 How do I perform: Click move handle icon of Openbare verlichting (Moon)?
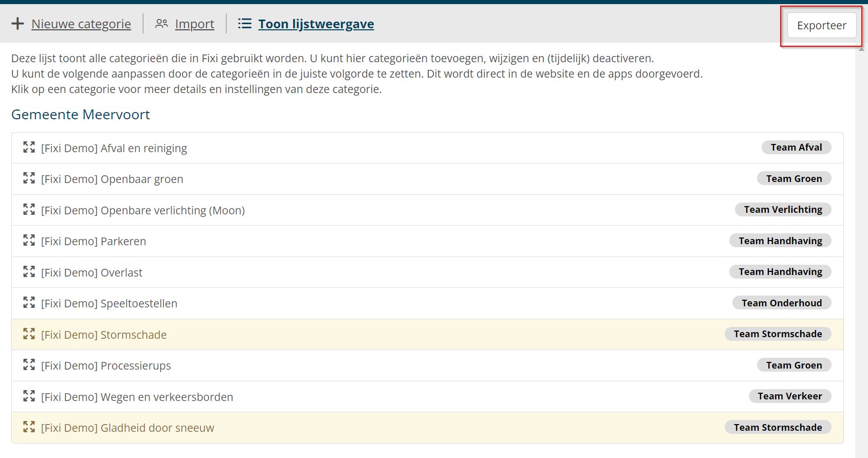[29, 210]
